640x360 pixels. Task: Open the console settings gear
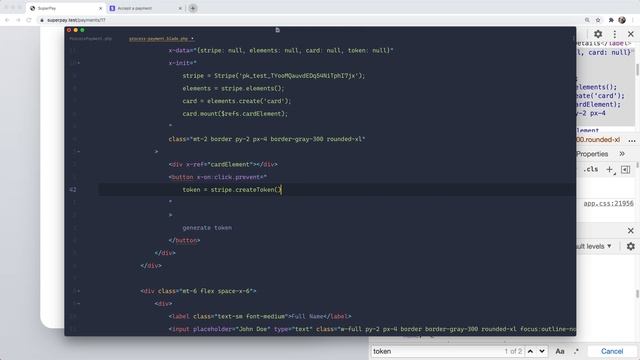click(x=631, y=247)
